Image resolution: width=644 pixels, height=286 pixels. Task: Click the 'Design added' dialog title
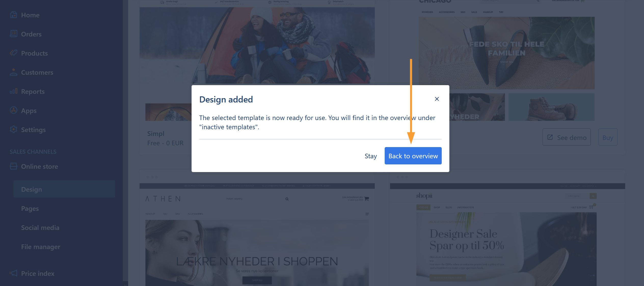(226, 99)
